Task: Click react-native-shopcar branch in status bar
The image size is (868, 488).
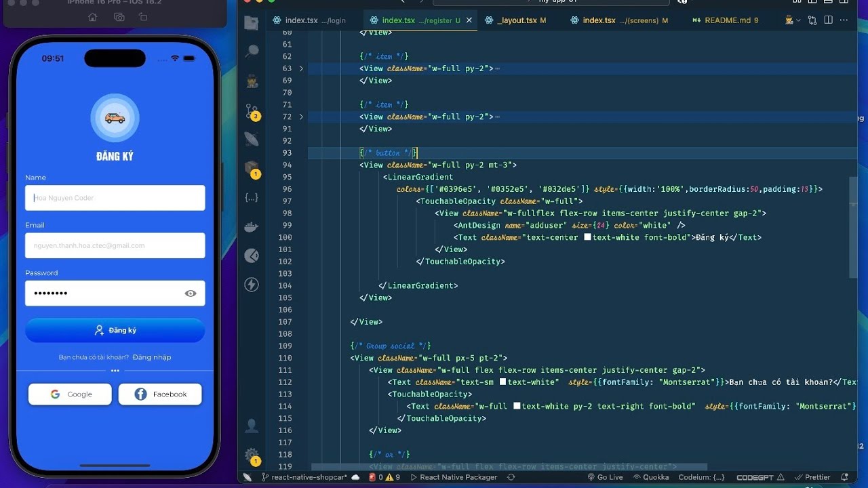Action: tap(304, 477)
